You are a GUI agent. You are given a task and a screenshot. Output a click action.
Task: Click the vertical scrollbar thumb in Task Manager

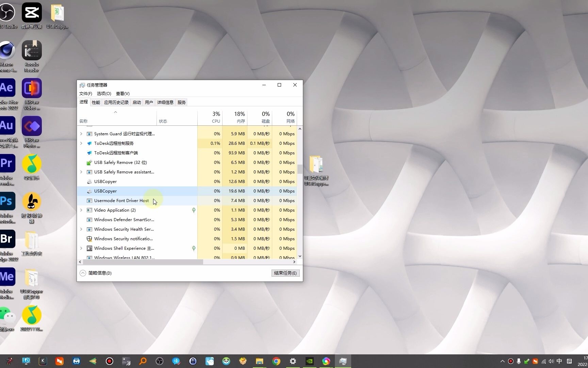[300, 169]
